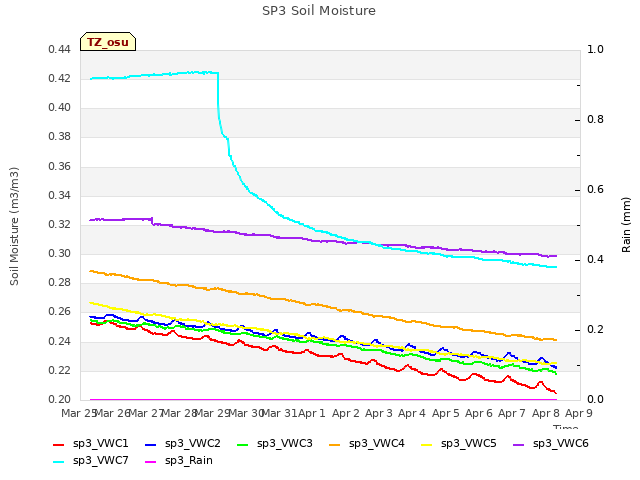Click the 0.42 left axis tick label
640x480 pixels.
click(60, 79)
